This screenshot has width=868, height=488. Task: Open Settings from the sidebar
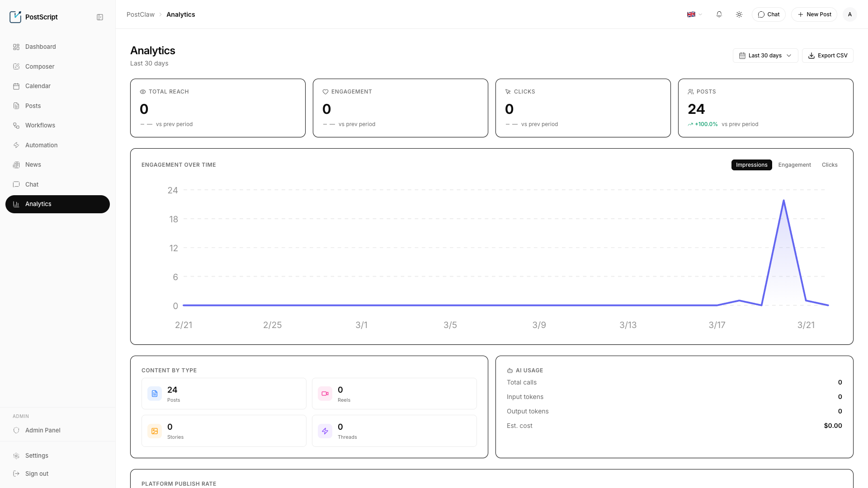pos(57,456)
